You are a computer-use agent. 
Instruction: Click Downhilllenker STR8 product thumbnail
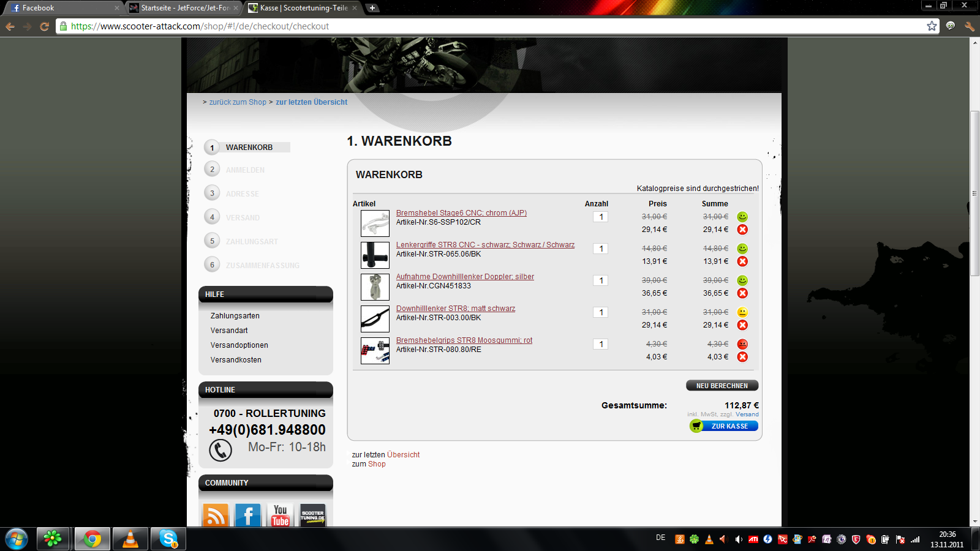point(375,319)
